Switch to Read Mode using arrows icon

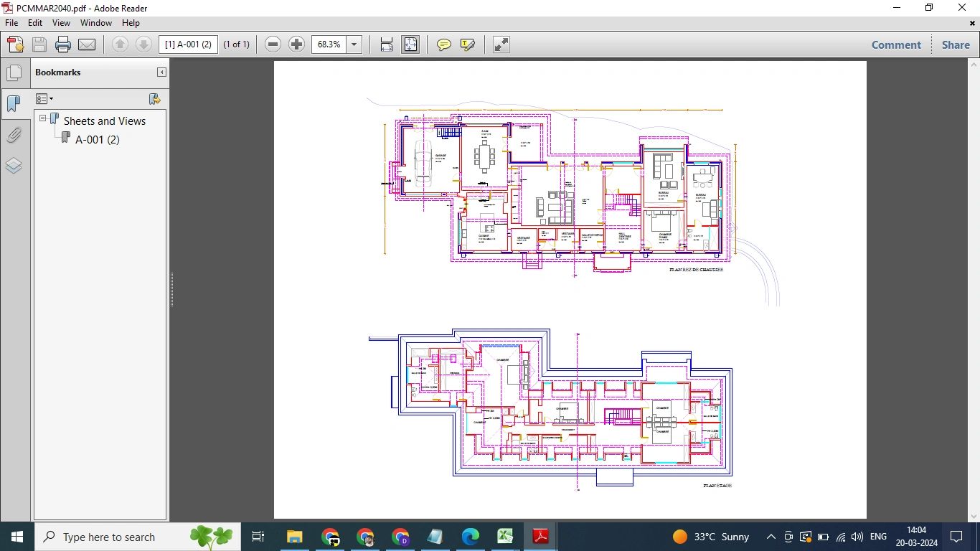pos(501,44)
